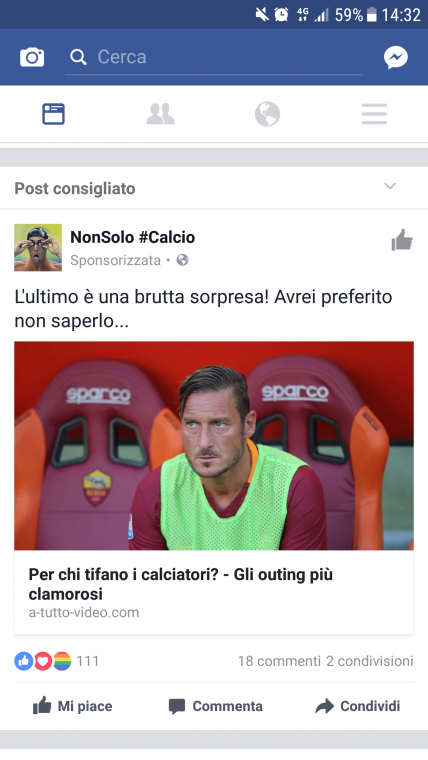Visit the a-tutto-video.com link
The image size is (428, 760).
point(84,613)
